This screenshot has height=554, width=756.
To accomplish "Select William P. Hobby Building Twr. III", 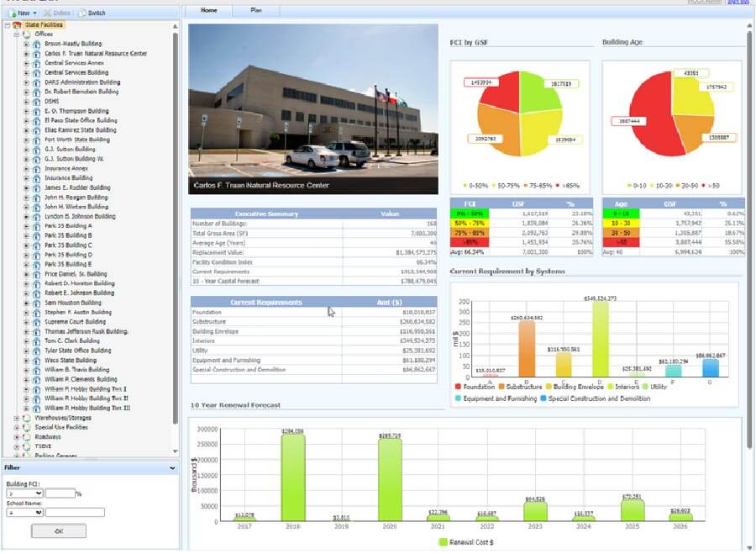I will (87, 409).
